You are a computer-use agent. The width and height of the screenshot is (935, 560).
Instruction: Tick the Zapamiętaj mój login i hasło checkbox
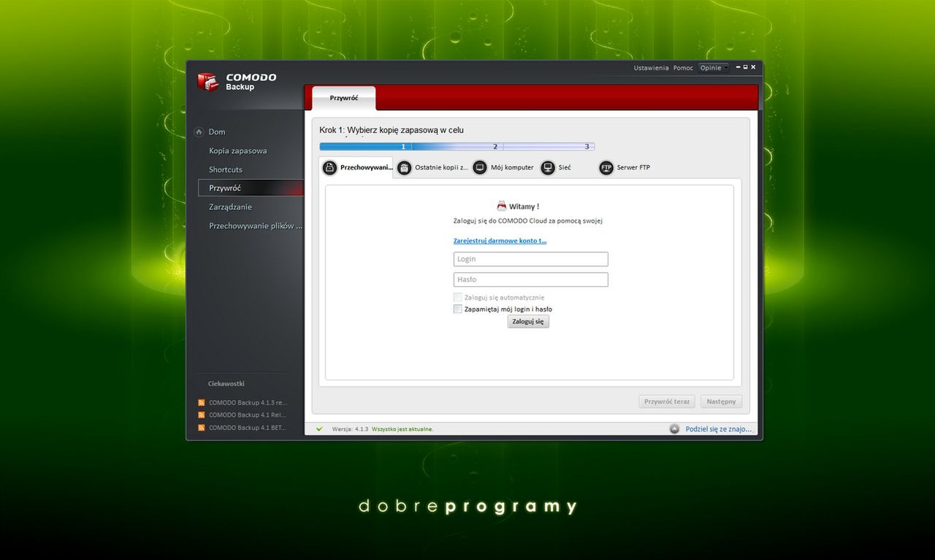point(458,309)
